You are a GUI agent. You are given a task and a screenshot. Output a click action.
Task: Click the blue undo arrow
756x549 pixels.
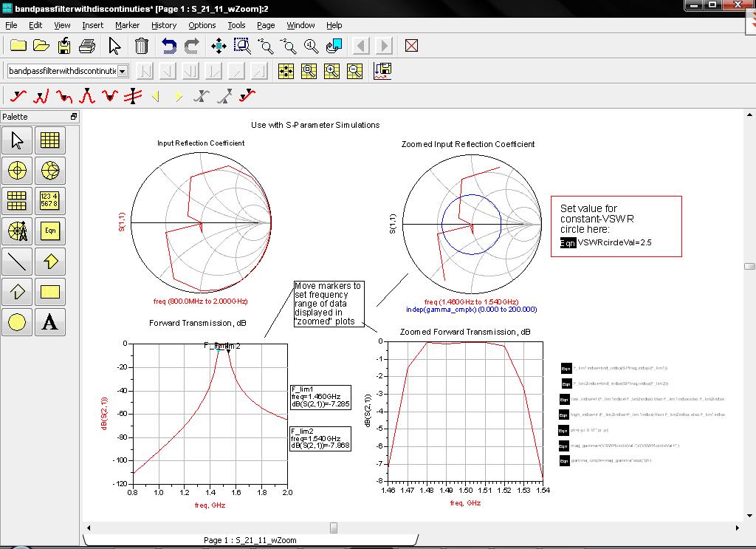[169, 46]
